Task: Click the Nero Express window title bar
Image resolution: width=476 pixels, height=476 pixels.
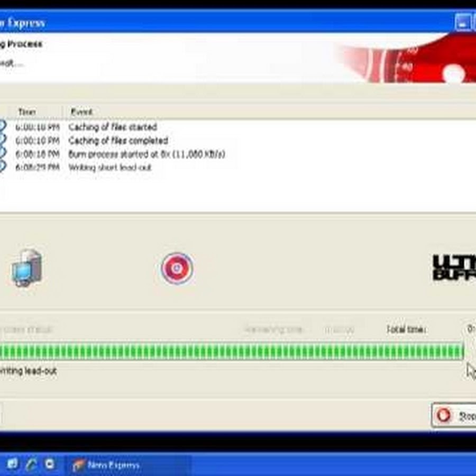Action: pos(212,23)
